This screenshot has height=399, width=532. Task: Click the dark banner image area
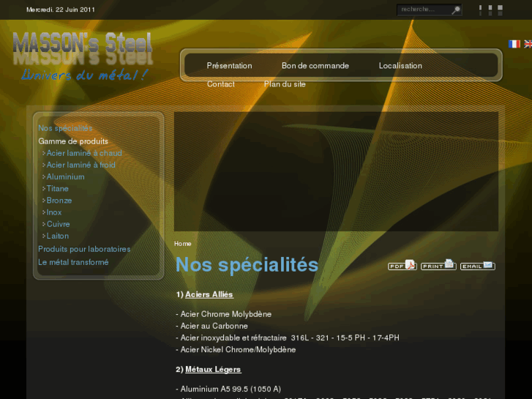click(336, 171)
